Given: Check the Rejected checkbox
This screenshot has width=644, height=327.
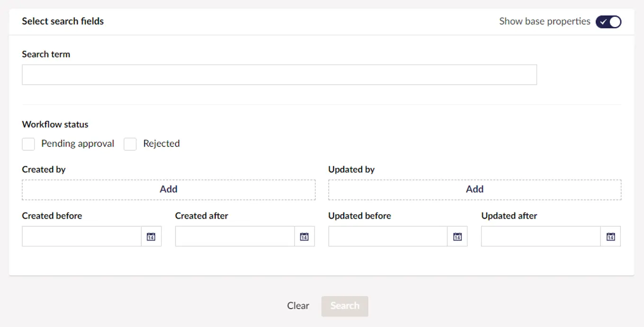Looking at the screenshot, I should [130, 144].
